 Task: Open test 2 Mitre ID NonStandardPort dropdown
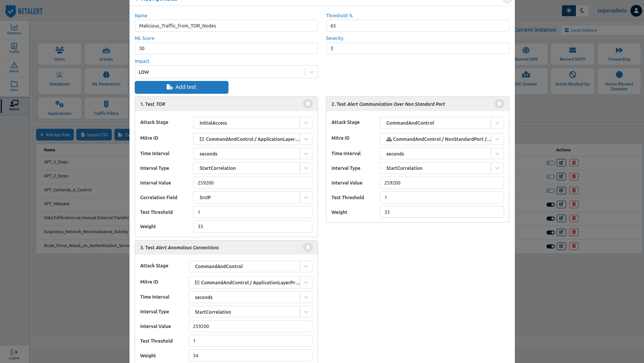442,139
